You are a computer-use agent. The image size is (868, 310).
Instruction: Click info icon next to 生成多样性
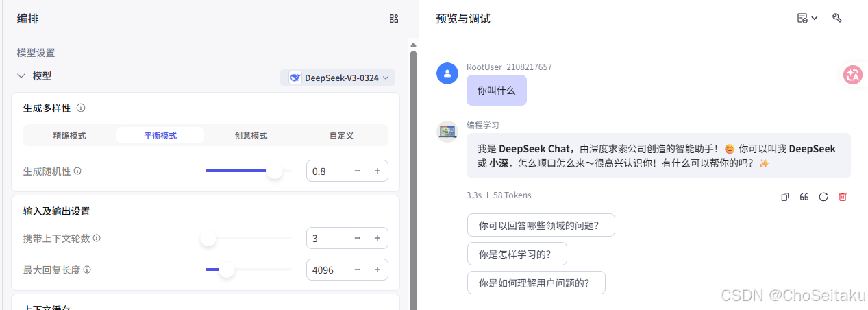pyautogui.click(x=81, y=108)
